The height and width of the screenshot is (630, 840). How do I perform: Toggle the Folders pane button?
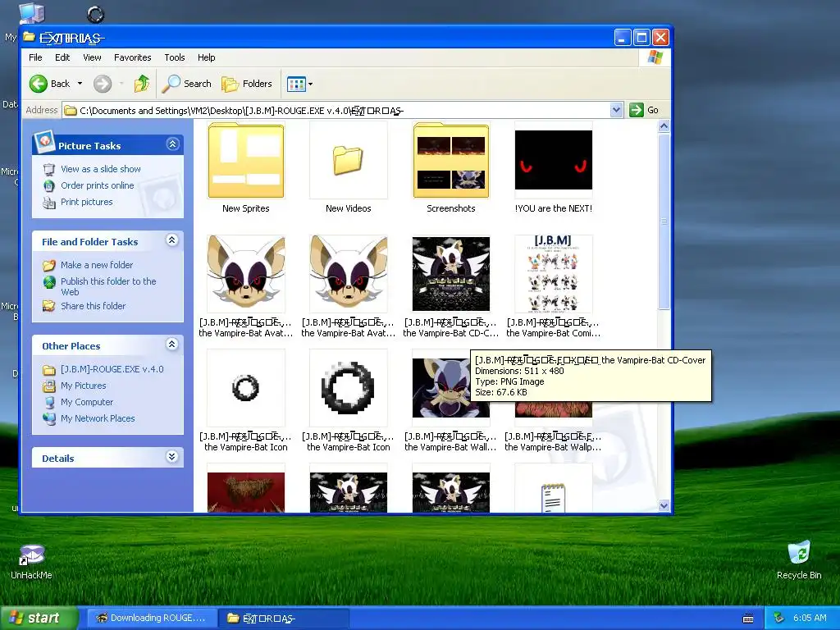coord(247,84)
